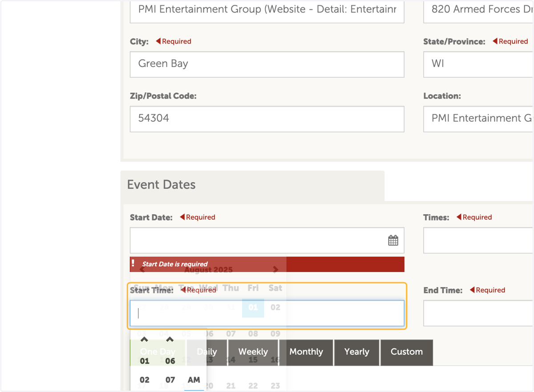Click the Location field PMI Entertainment
The image size is (534, 392).
click(478, 119)
